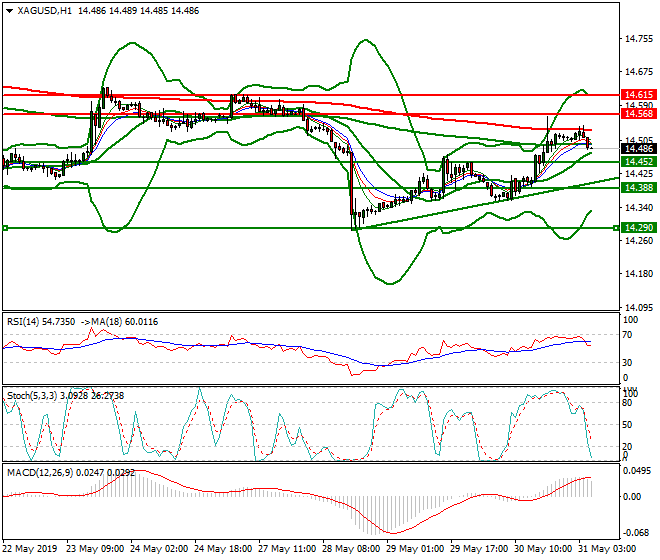The image size is (660, 560).
Task: Click the 22 May 2019 date label
Action: (x=29, y=549)
